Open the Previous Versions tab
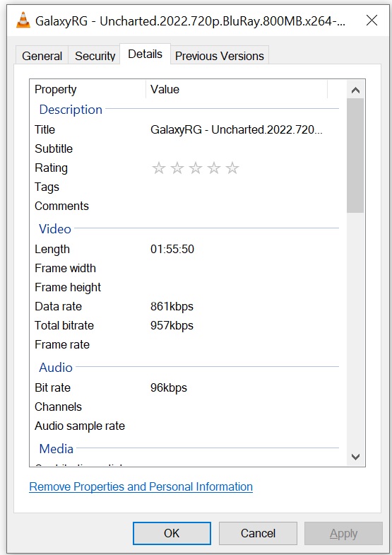392x555 pixels. (x=220, y=56)
